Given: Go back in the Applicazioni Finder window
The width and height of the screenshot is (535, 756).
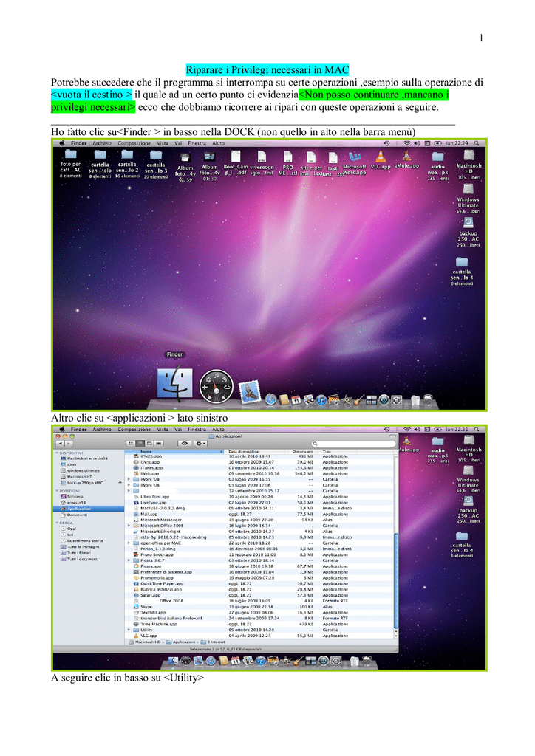Looking at the screenshot, I should pos(61,443).
